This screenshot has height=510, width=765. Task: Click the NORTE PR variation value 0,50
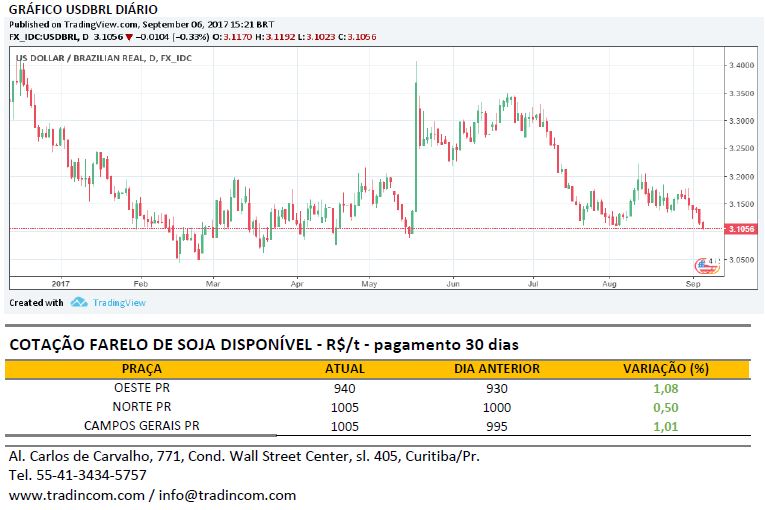click(664, 407)
